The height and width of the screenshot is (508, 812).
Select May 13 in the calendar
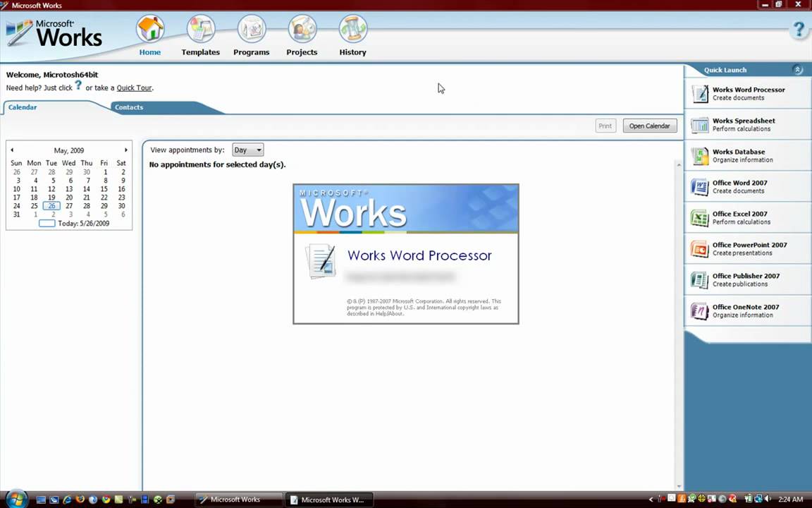coord(69,189)
